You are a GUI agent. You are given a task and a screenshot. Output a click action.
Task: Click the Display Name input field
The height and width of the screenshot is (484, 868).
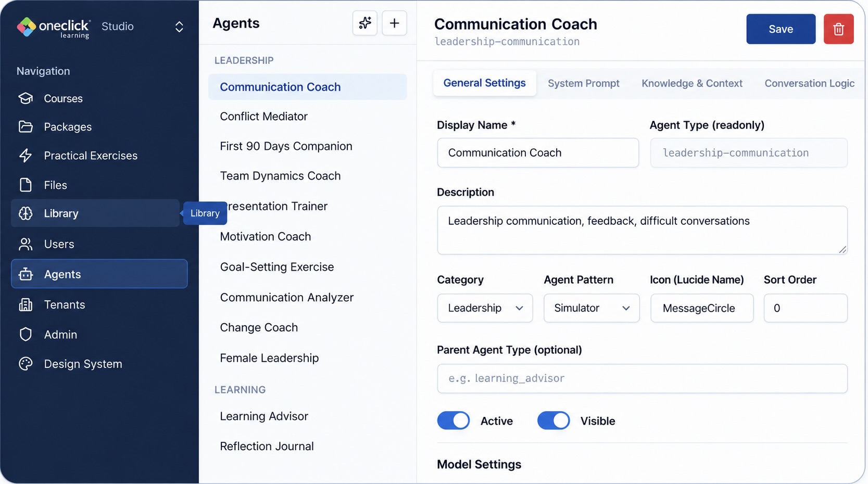click(x=538, y=152)
